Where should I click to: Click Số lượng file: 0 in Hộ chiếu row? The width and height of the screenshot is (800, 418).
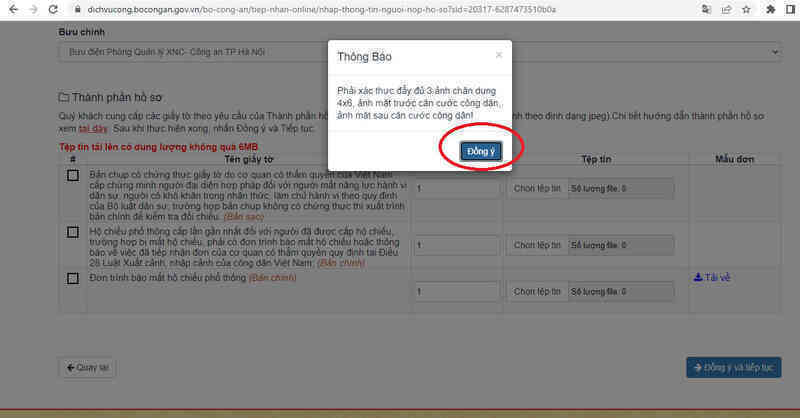click(621, 245)
